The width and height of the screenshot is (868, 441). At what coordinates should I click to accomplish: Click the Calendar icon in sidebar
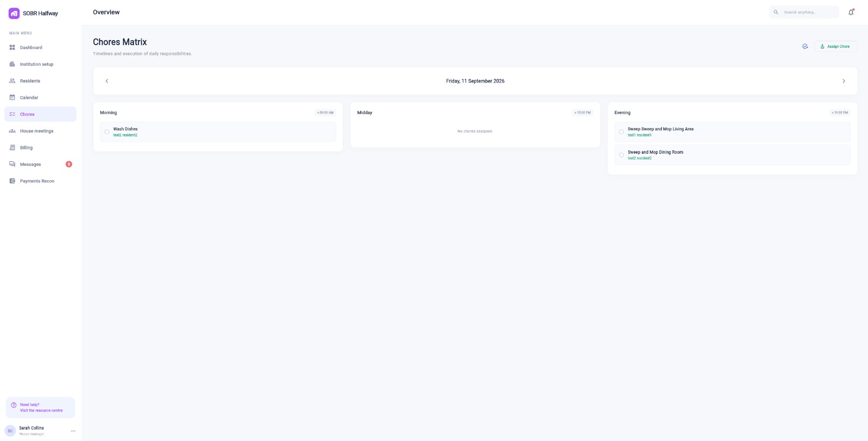(12, 98)
